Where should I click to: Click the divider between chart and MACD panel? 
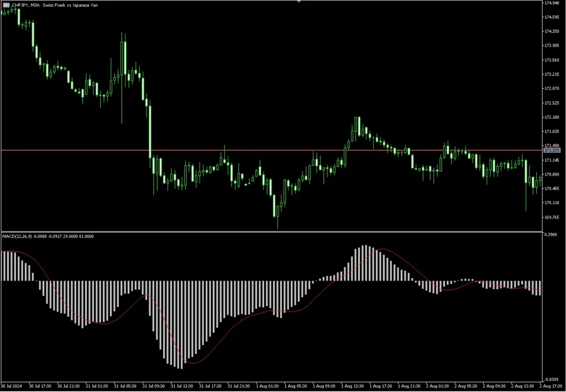276,231
